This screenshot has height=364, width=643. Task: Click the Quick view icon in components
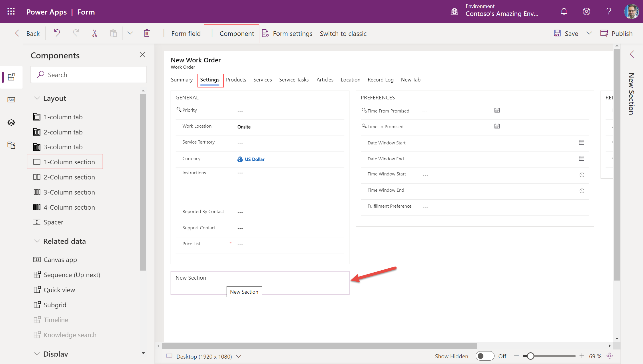tap(37, 289)
